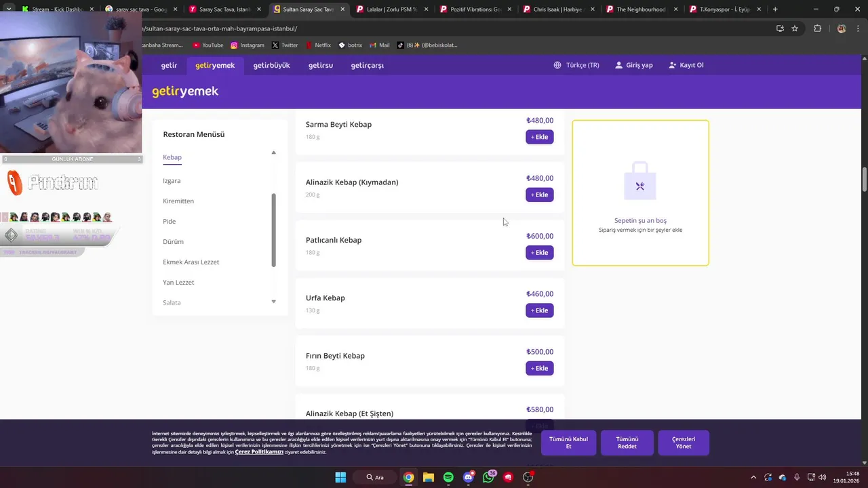Viewport: 868px width, 488px height.
Task: Open the Chrome profile avatar
Action: pyautogui.click(x=842, y=28)
